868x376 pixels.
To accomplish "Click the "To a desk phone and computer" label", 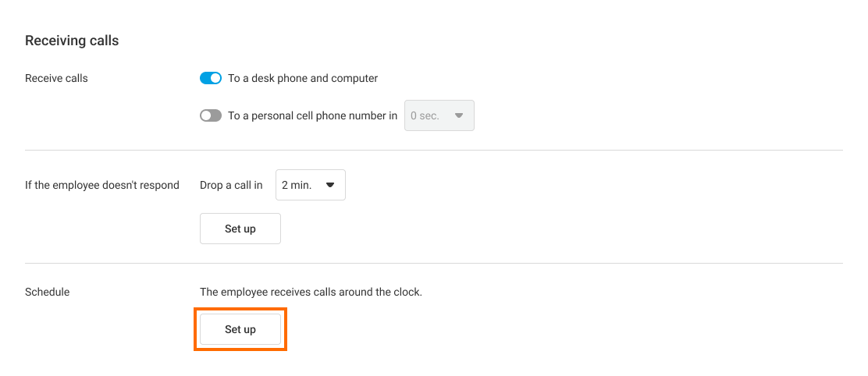I will click(x=303, y=78).
